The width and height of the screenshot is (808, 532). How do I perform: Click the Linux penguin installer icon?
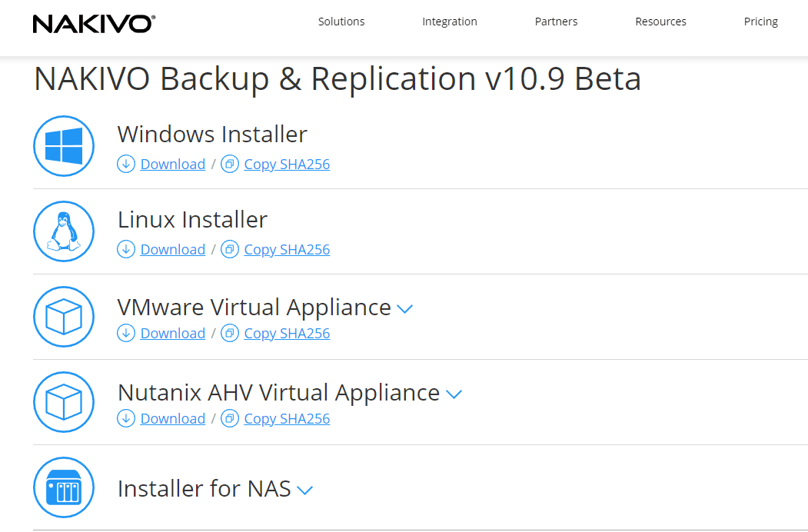(64, 231)
